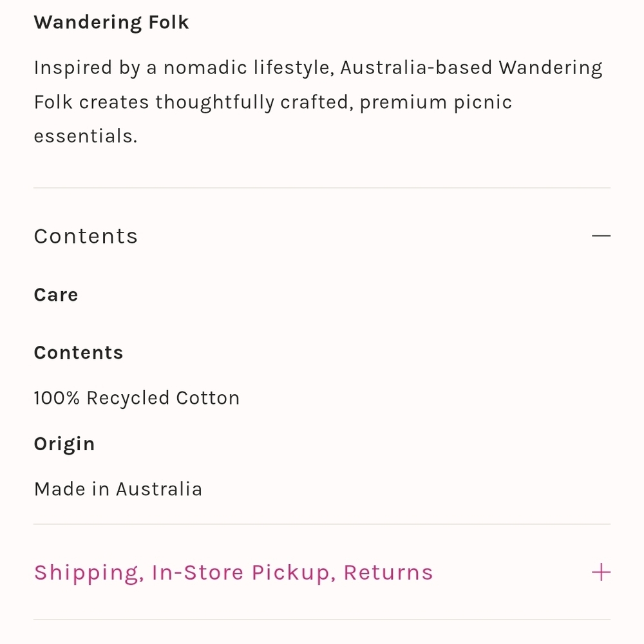Collapse Contents section with minus icon
This screenshot has height=644, width=644.
pos(600,236)
